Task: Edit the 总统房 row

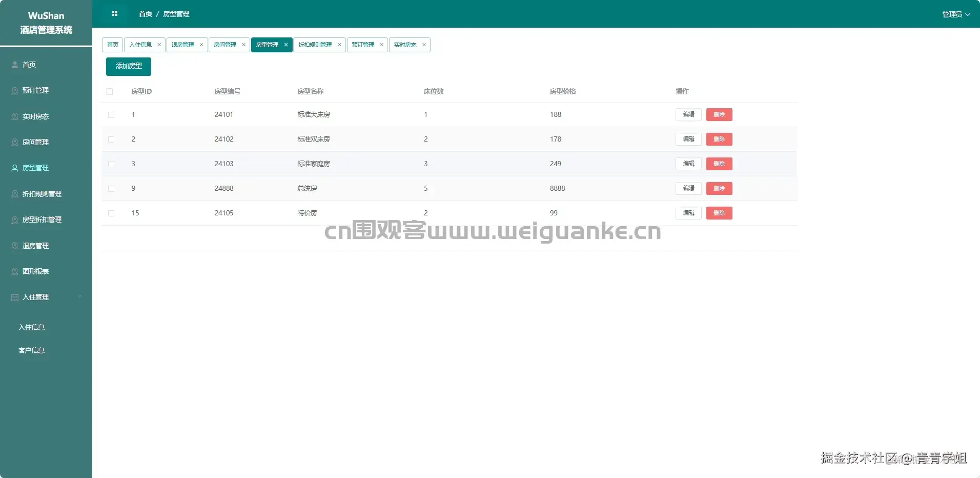Action: pyautogui.click(x=688, y=188)
